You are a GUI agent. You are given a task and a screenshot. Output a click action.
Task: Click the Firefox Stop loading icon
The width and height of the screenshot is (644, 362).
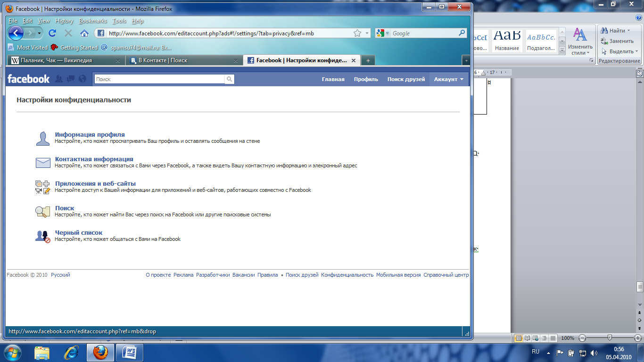click(68, 33)
